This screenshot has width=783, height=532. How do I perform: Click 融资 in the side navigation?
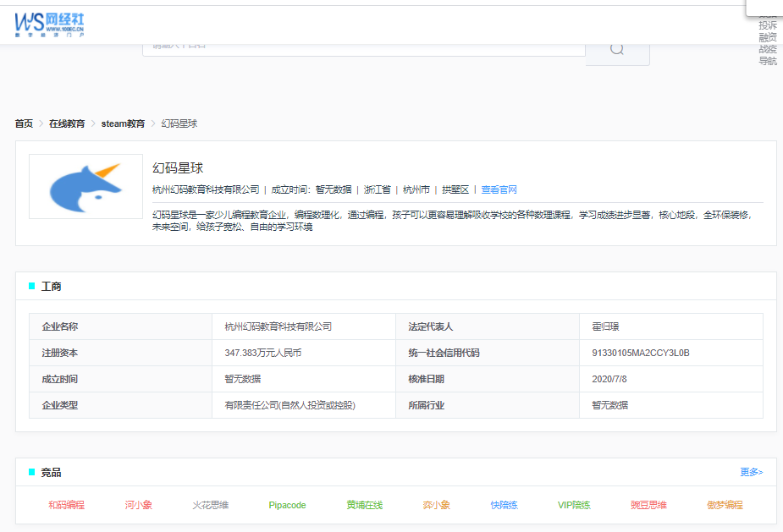tap(768, 37)
